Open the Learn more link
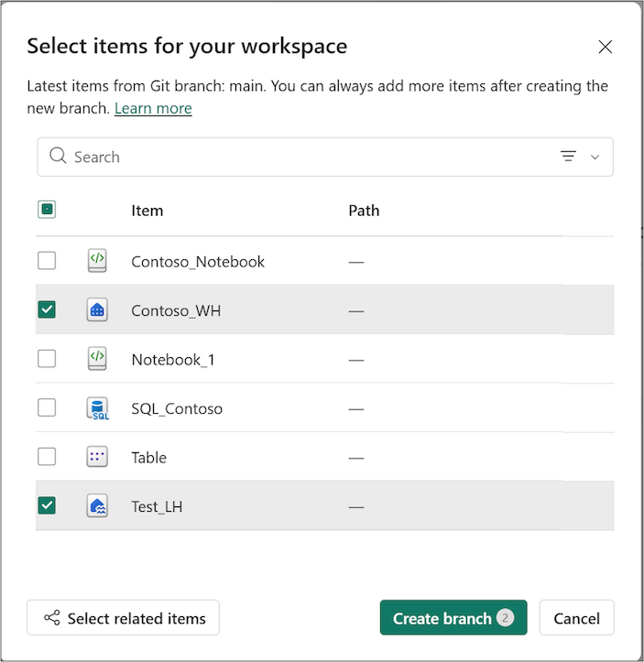The image size is (644, 662). point(153,109)
